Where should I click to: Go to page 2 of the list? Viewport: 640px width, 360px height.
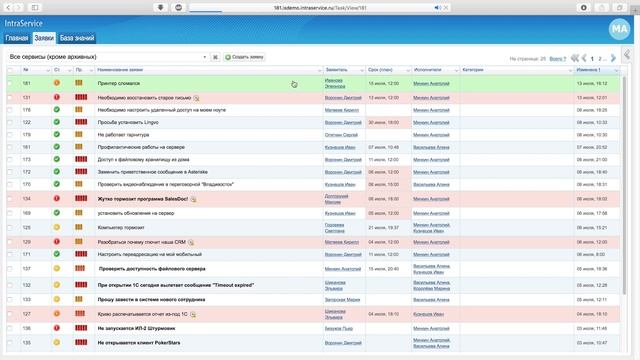600,59
